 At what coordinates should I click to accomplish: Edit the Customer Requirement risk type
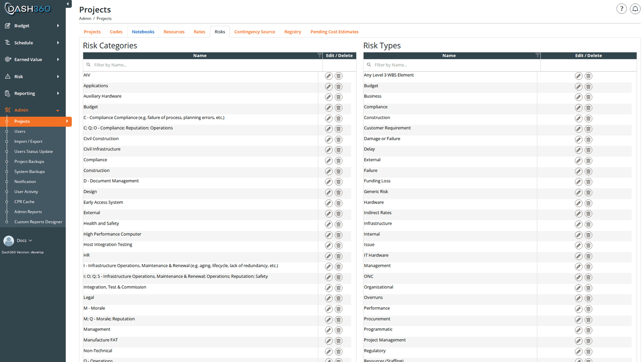click(x=579, y=129)
